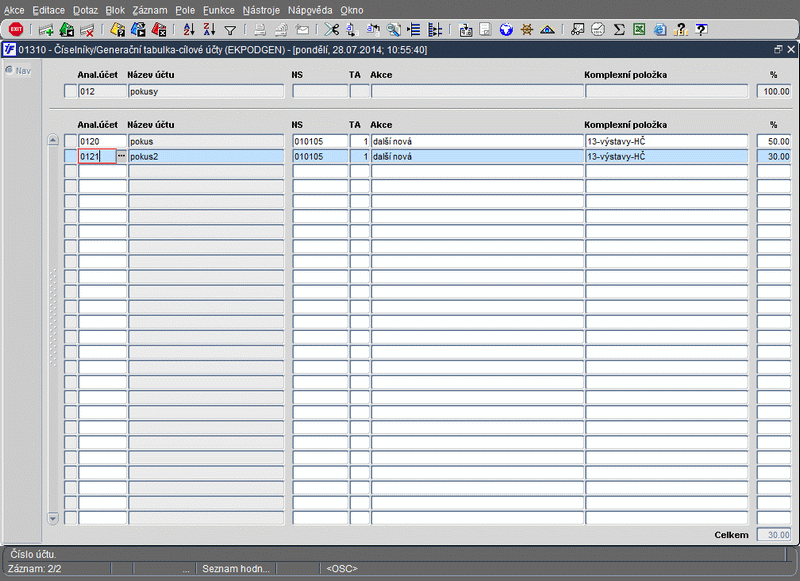Click the filter funnel icon

[230, 31]
